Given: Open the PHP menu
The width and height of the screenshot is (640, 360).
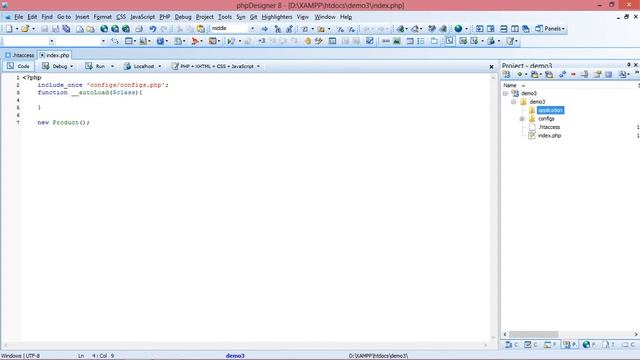Looking at the screenshot, I should (164, 17).
